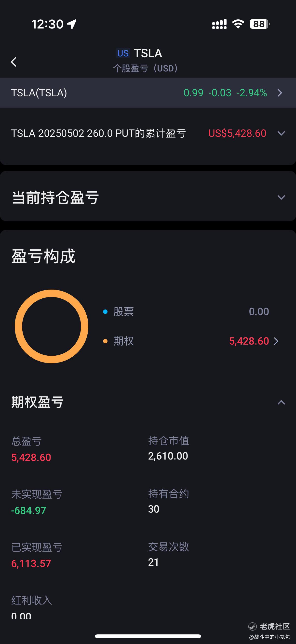Open 期权 breakdown arrow
The width and height of the screenshot is (296, 644).
(x=276, y=341)
